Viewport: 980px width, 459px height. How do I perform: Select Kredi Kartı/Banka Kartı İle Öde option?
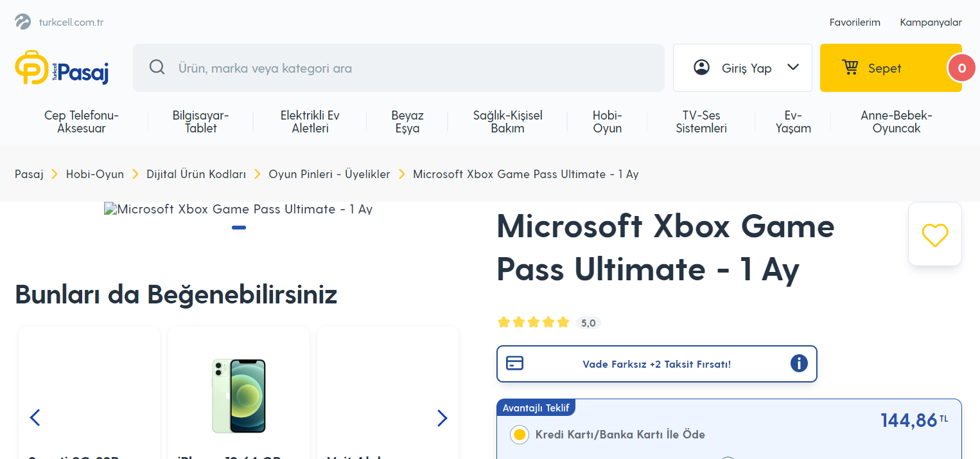click(x=519, y=435)
